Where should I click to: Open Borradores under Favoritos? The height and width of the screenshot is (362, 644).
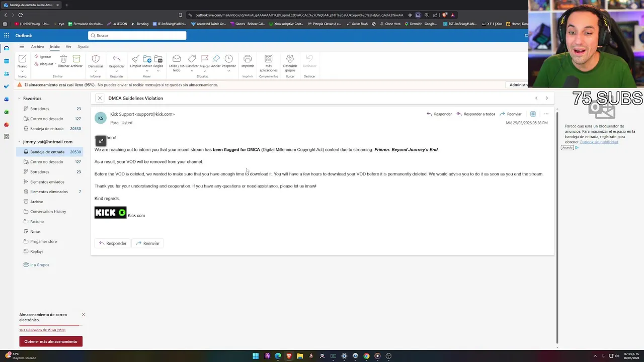(40, 109)
